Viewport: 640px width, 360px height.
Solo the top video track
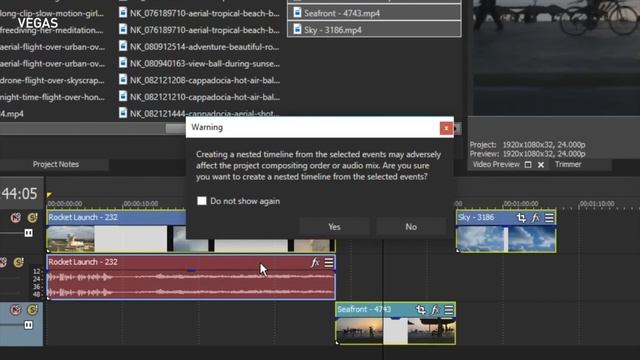point(32,218)
